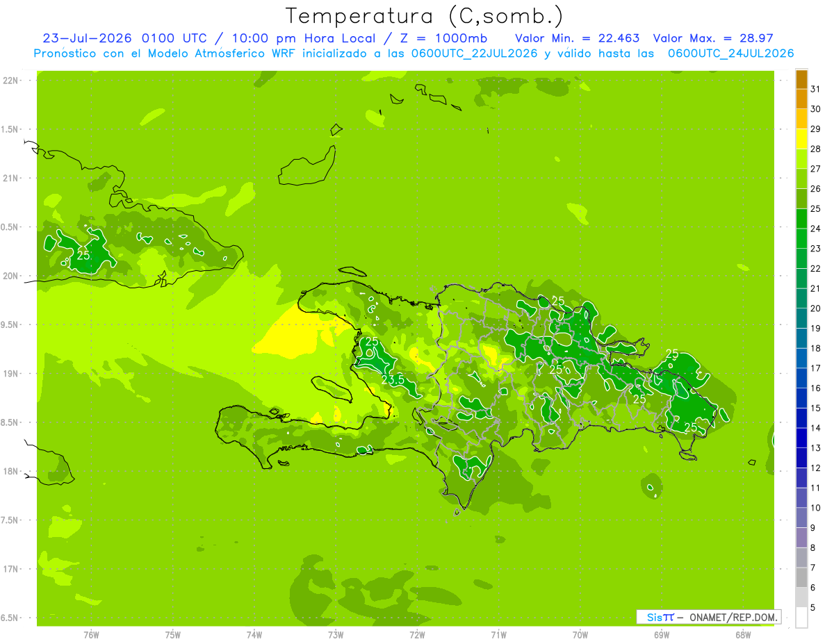Viewport: 834px width, 644px height.
Task: Click the latitude label "21N"
Action: (10, 179)
